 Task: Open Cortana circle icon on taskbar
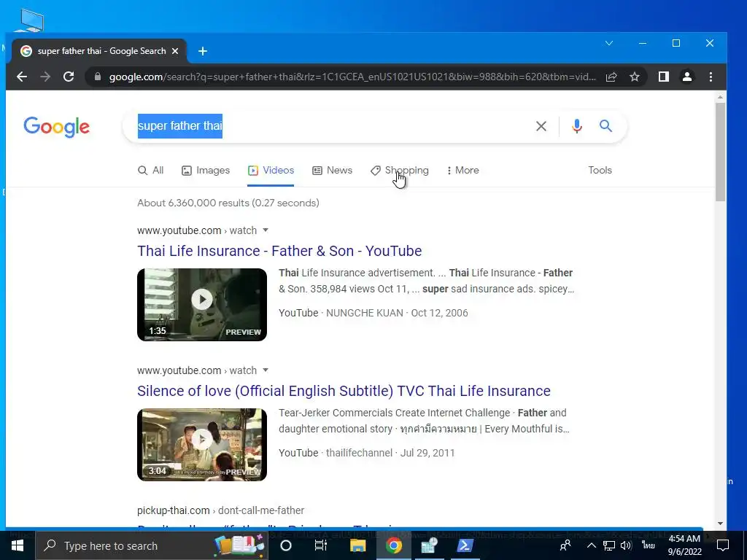[285, 545]
